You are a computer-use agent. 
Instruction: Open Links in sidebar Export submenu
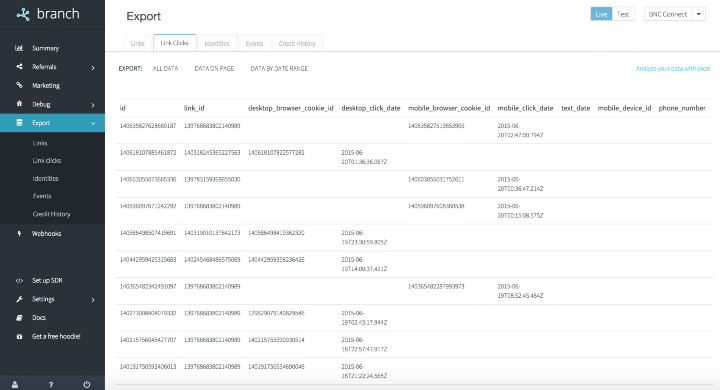coord(40,143)
